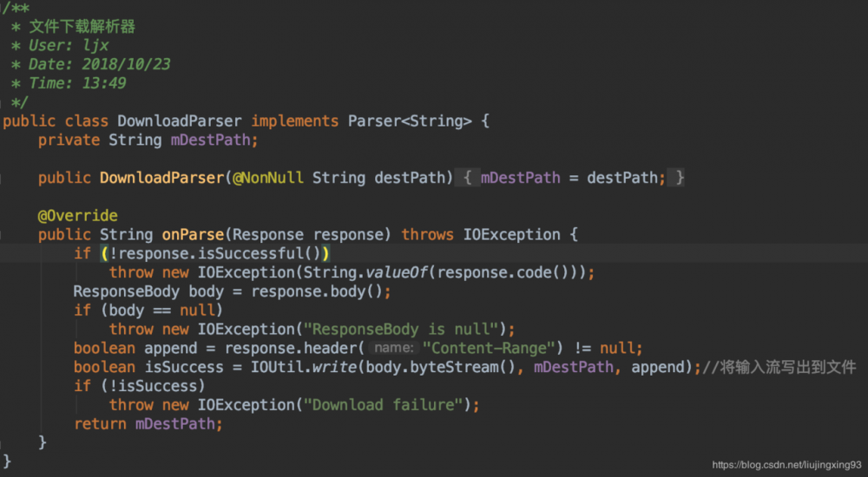
Task: Click the "Date: 2018/10/23" comment text
Action: click(x=100, y=64)
